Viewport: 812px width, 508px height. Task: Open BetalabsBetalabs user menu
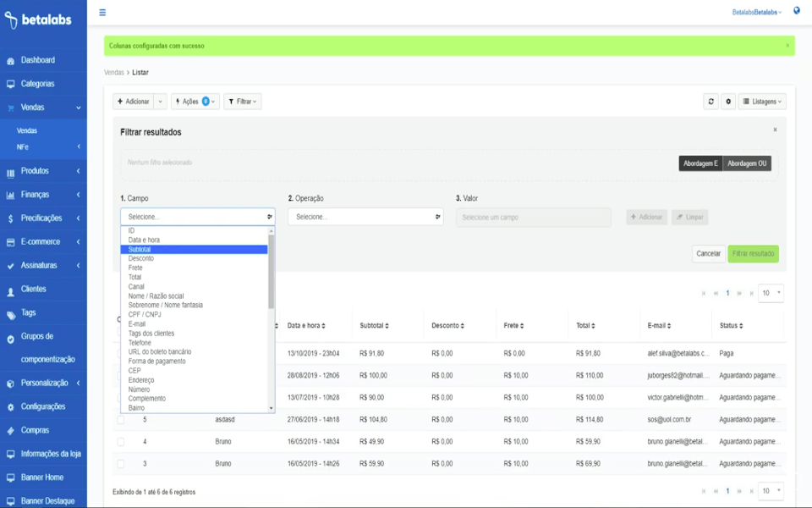coord(756,12)
